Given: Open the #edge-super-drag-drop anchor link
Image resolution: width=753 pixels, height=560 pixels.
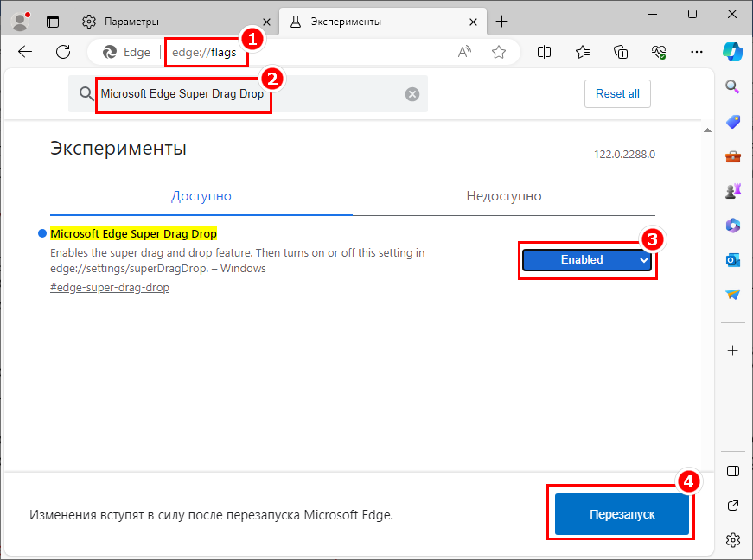Looking at the screenshot, I should [110, 288].
